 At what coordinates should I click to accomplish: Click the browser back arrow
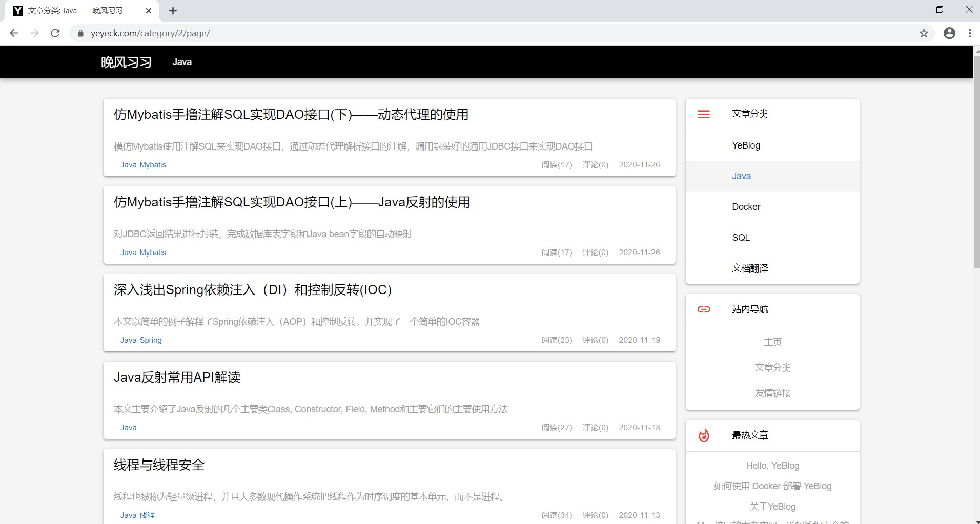pos(14,33)
